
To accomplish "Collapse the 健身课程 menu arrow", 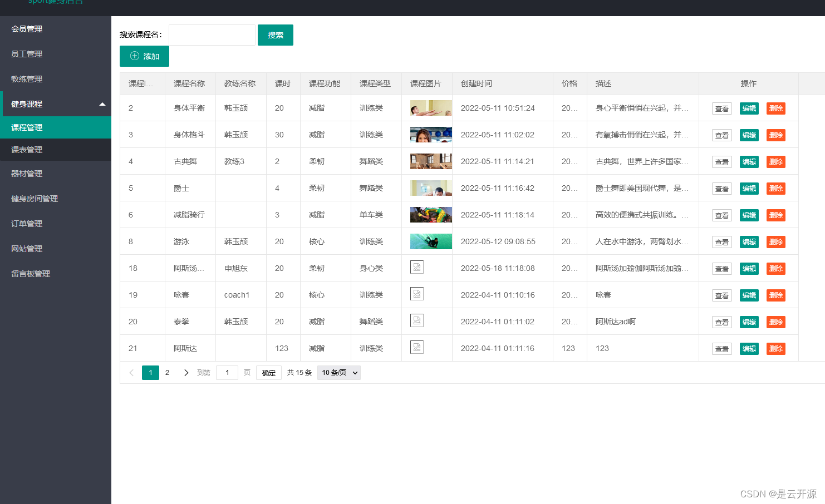I will point(102,104).
